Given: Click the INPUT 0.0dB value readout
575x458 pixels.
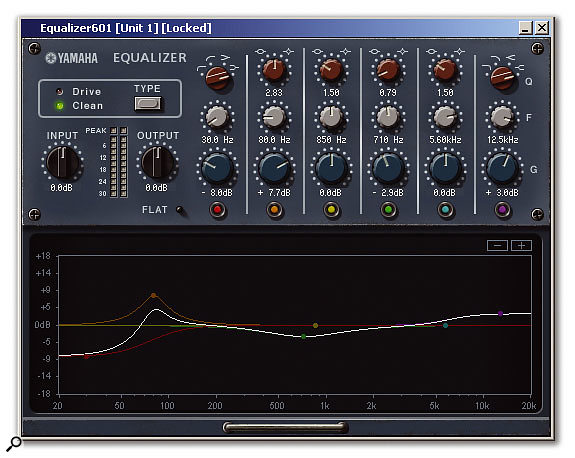Looking at the screenshot, I should pyautogui.click(x=62, y=188).
